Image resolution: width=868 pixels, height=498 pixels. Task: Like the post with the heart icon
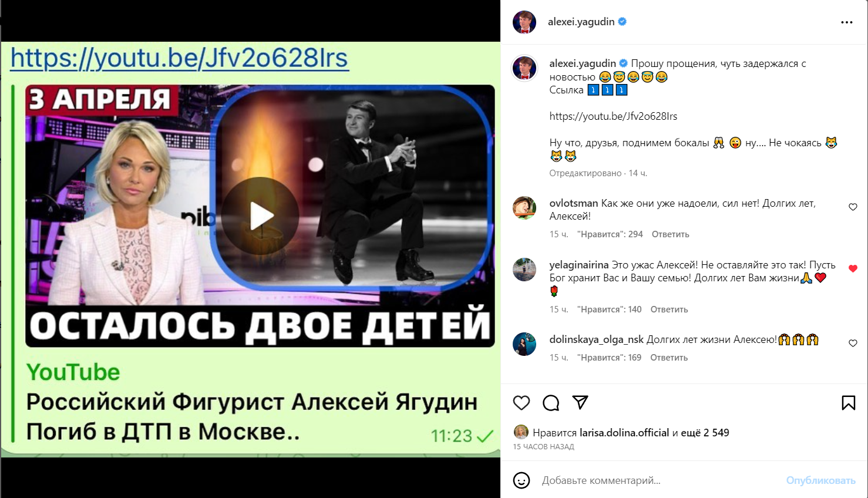tap(522, 403)
